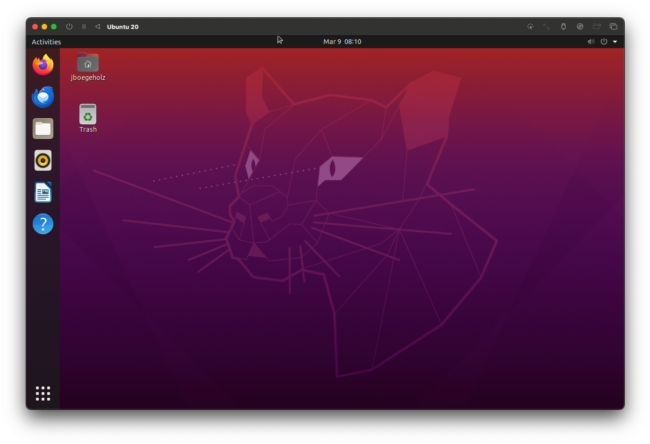
Task: Pause the Ubuntu 20 virtual machine
Action: pyautogui.click(x=84, y=26)
